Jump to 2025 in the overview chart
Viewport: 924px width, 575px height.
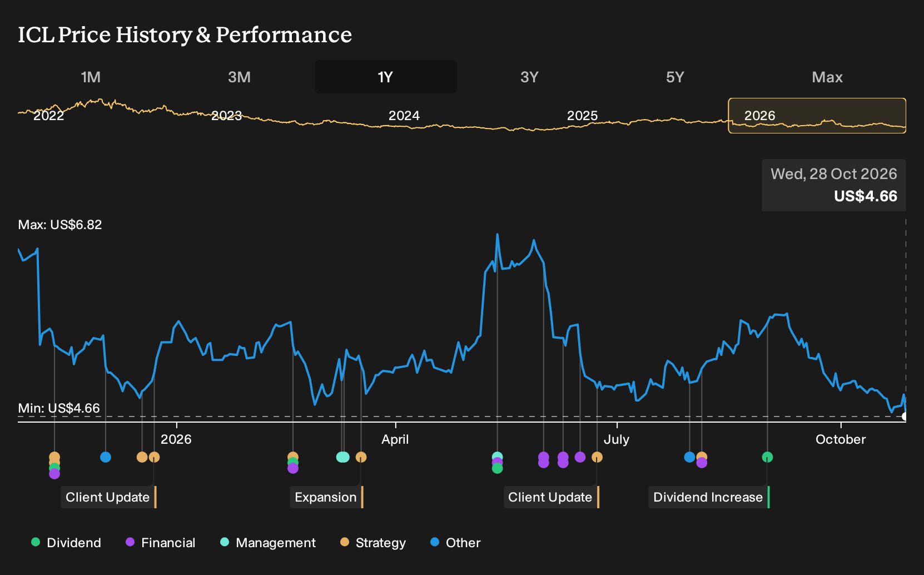pyautogui.click(x=582, y=116)
